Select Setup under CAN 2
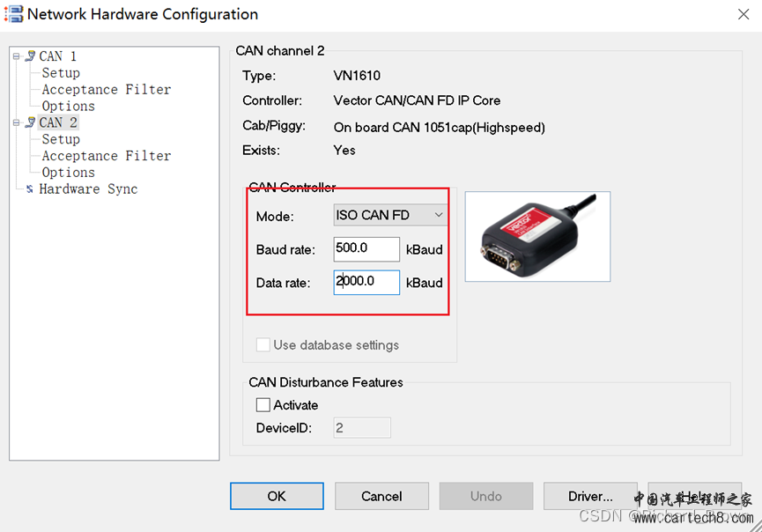Viewport: 762px width, 532px height. click(x=59, y=138)
